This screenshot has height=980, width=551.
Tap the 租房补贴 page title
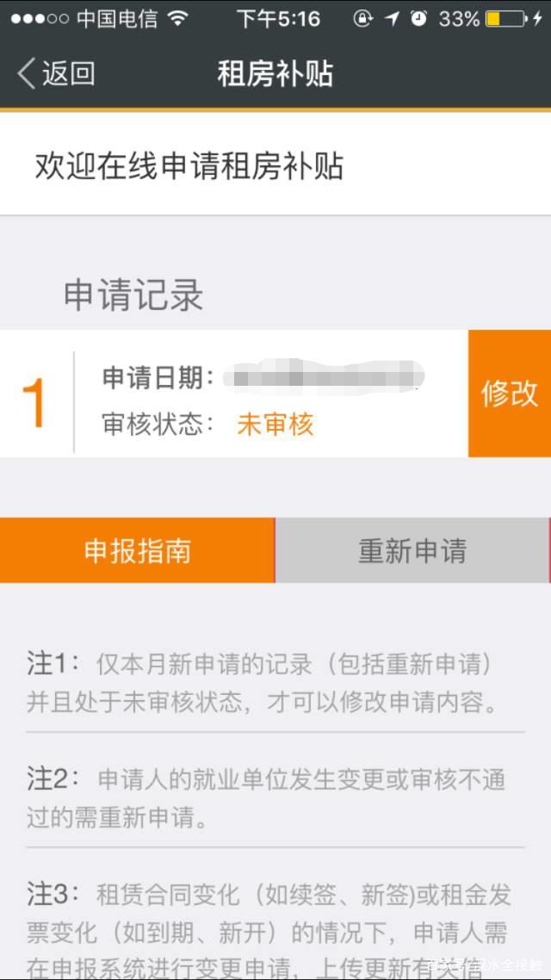pos(275,74)
